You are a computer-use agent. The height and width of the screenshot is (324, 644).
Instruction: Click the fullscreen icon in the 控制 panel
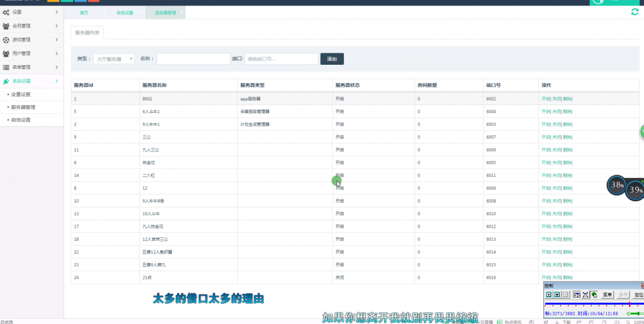586,294
